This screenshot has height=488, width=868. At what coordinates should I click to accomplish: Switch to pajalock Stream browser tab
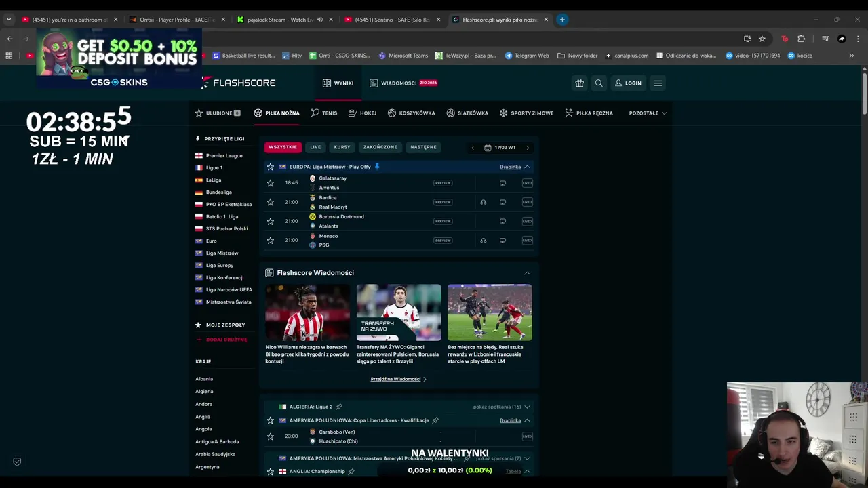[279, 20]
